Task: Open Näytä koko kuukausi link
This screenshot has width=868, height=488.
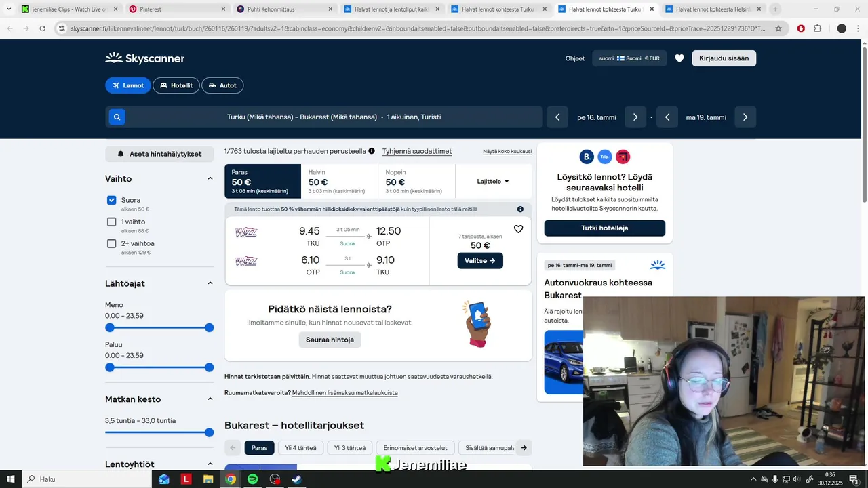Action: tap(507, 152)
